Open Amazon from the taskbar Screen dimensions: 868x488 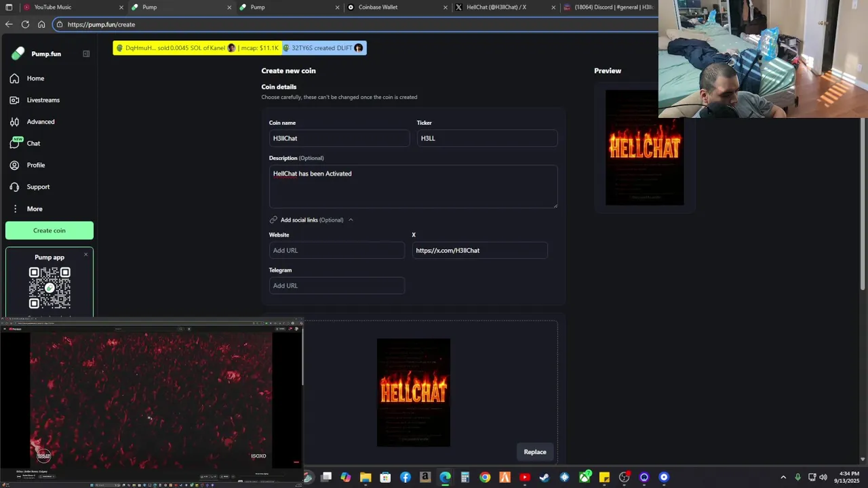click(425, 477)
